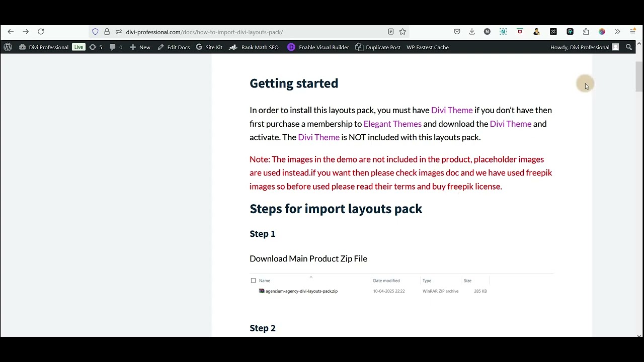Click the scrollbar up arrow

click(639, 44)
